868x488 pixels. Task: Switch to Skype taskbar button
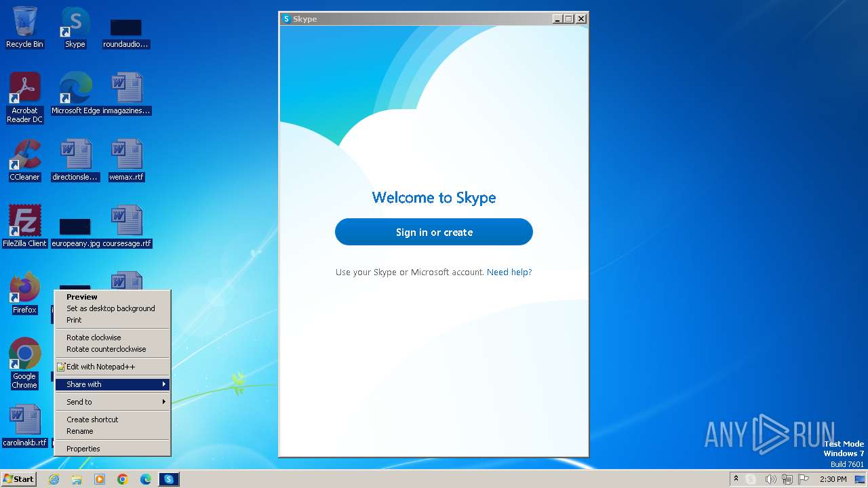[x=169, y=479]
